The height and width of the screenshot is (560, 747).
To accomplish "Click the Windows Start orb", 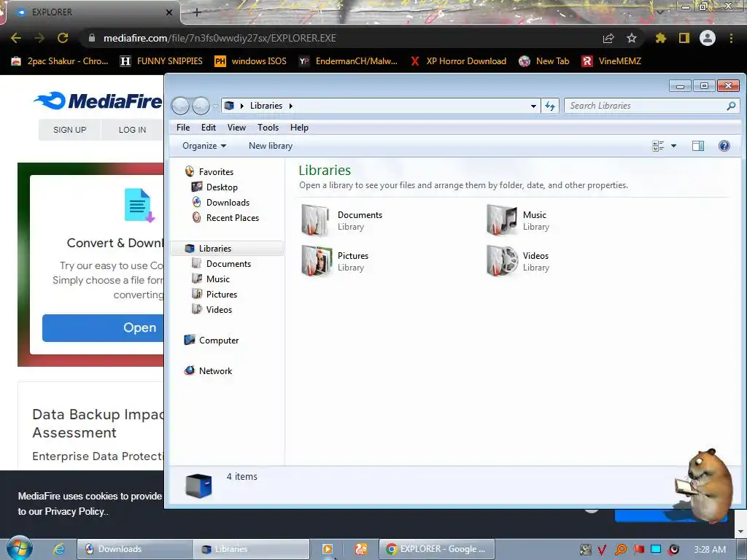I will click(19, 549).
